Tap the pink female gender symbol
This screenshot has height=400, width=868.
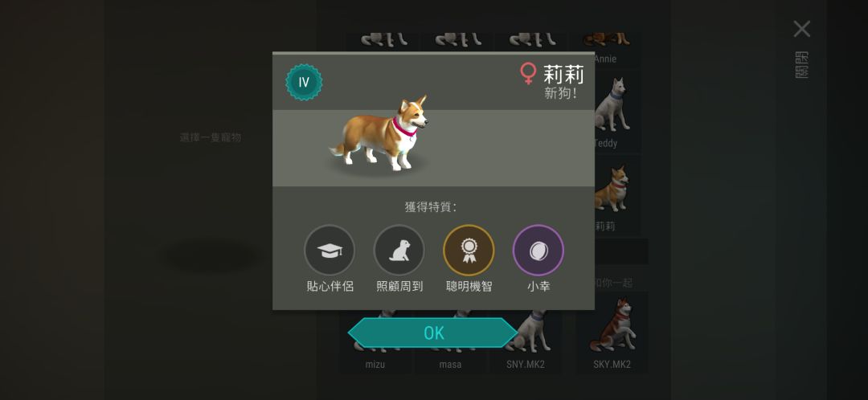click(x=528, y=74)
